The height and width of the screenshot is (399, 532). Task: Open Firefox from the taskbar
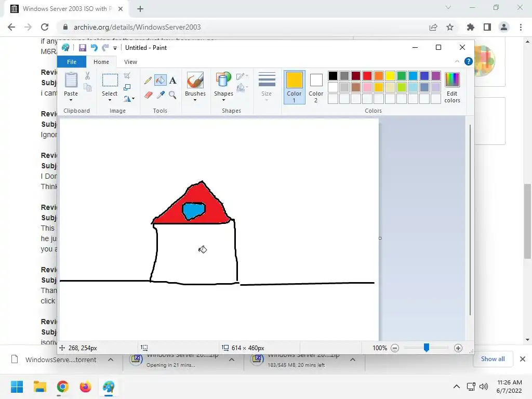tap(85, 387)
